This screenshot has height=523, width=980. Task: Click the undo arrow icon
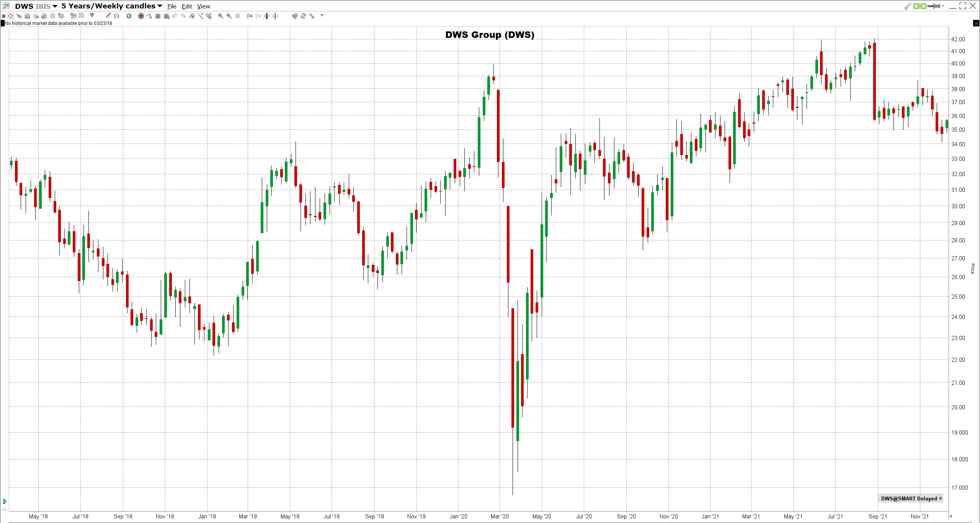pyautogui.click(x=175, y=16)
